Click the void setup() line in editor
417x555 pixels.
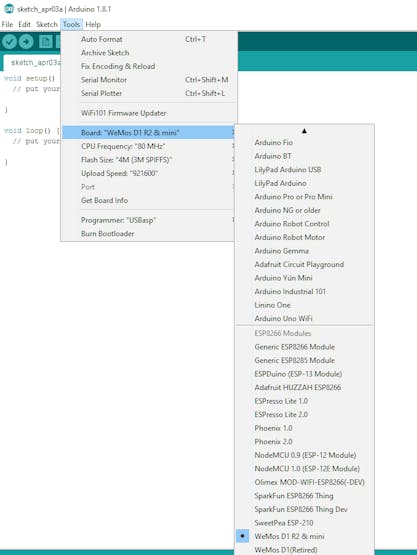pos(29,78)
